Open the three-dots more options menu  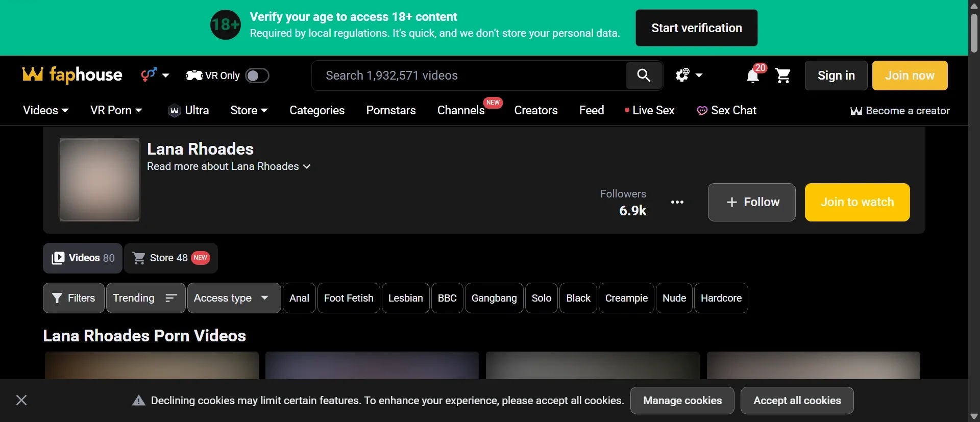(677, 202)
